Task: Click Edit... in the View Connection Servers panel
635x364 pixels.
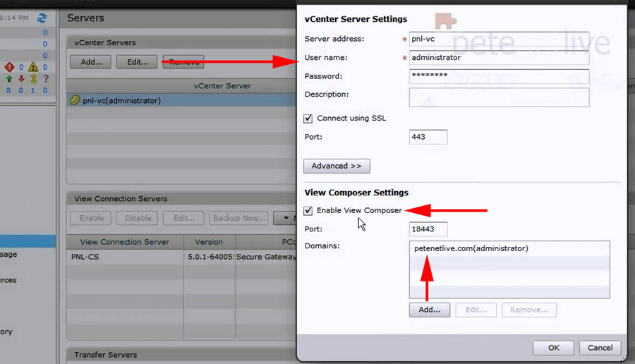Action: click(x=183, y=218)
